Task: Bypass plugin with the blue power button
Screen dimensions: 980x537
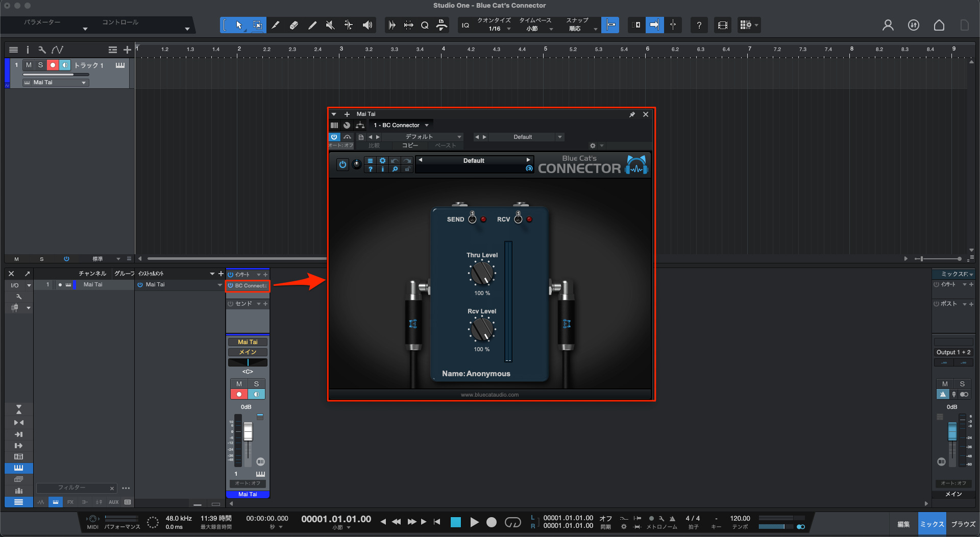Action: [334, 137]
